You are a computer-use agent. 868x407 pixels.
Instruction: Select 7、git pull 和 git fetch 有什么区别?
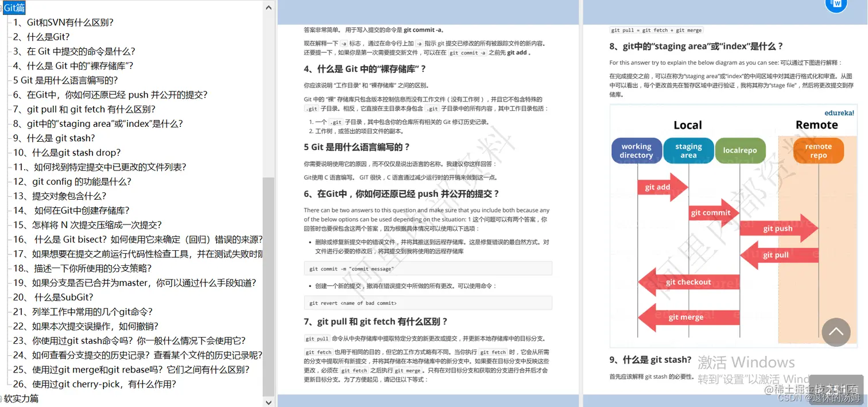84,109
